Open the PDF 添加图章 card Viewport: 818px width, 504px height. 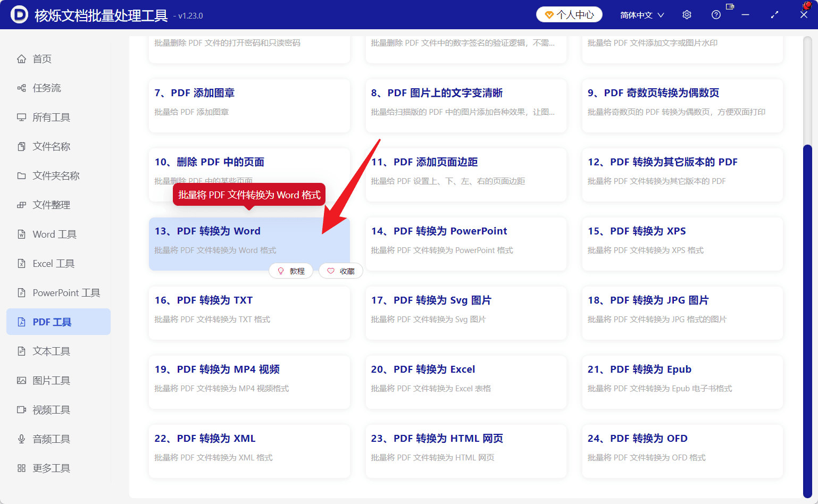(x=249, y=106)
